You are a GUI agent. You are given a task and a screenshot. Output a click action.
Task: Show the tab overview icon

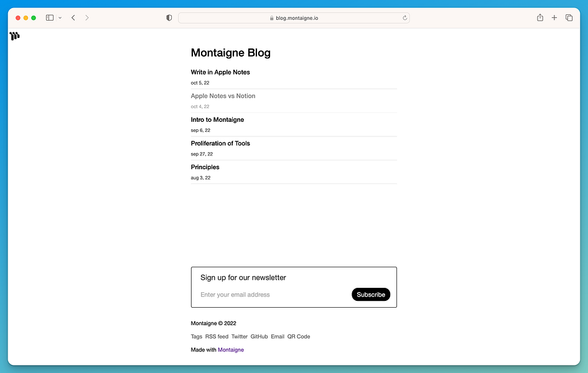point(569,17)
